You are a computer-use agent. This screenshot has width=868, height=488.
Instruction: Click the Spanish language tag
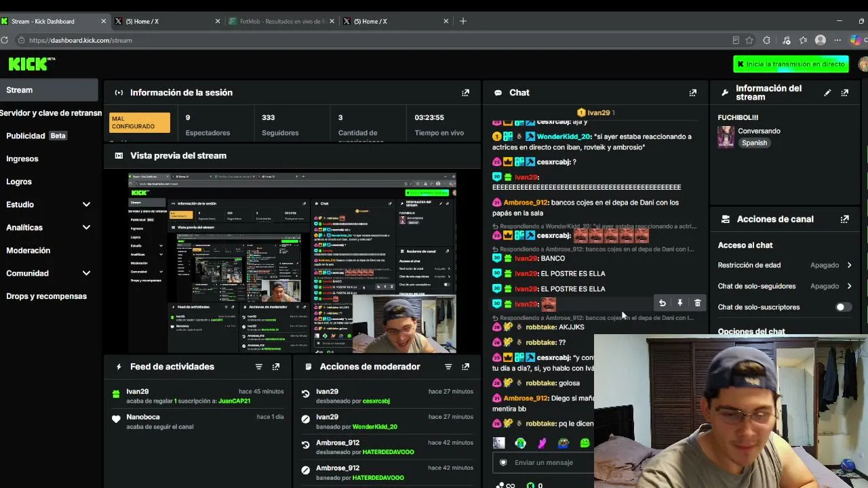754,143
